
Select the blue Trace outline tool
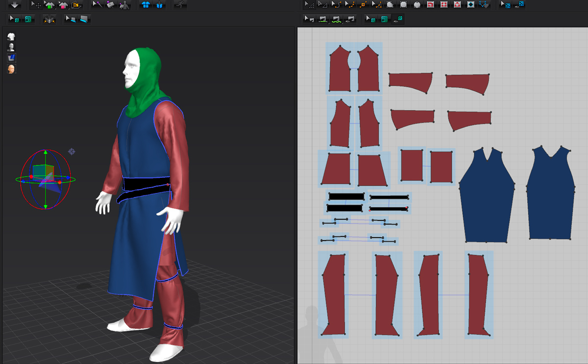tap(484, 4)
